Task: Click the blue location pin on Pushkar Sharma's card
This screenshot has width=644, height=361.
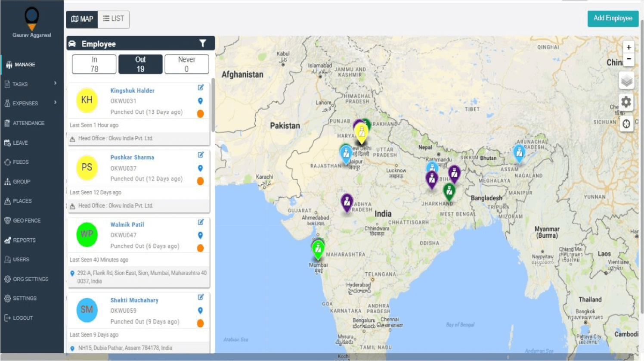Action: [x=200, y=168]
